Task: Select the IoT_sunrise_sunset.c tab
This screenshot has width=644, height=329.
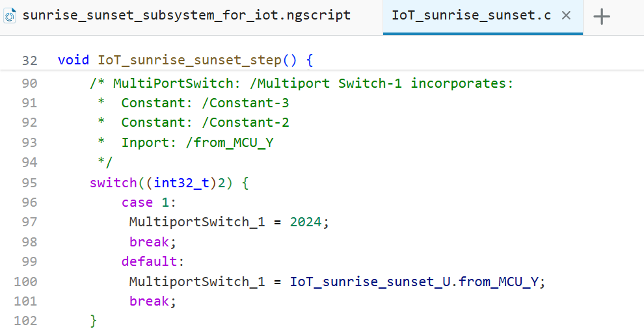Action: [x=471, y=16]
